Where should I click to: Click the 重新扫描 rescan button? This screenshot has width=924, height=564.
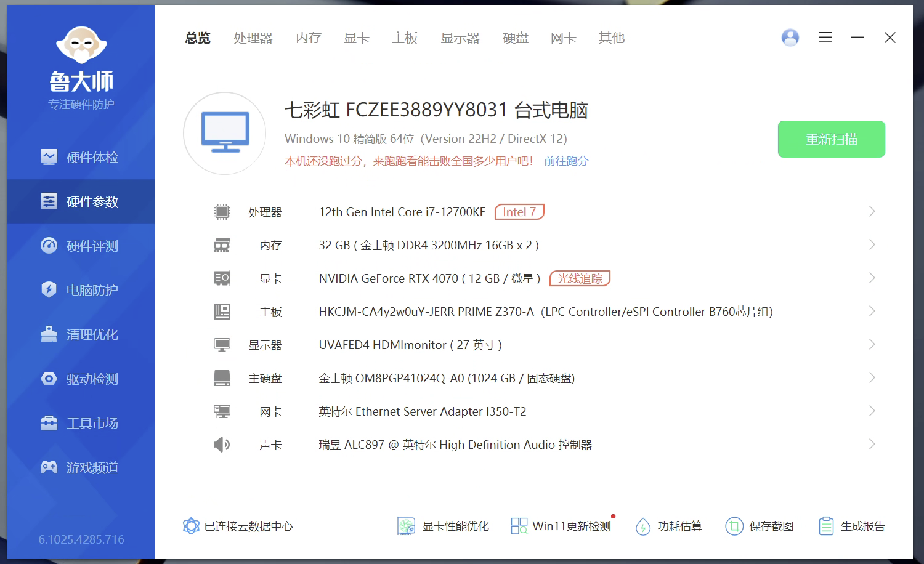click(831, 139)
